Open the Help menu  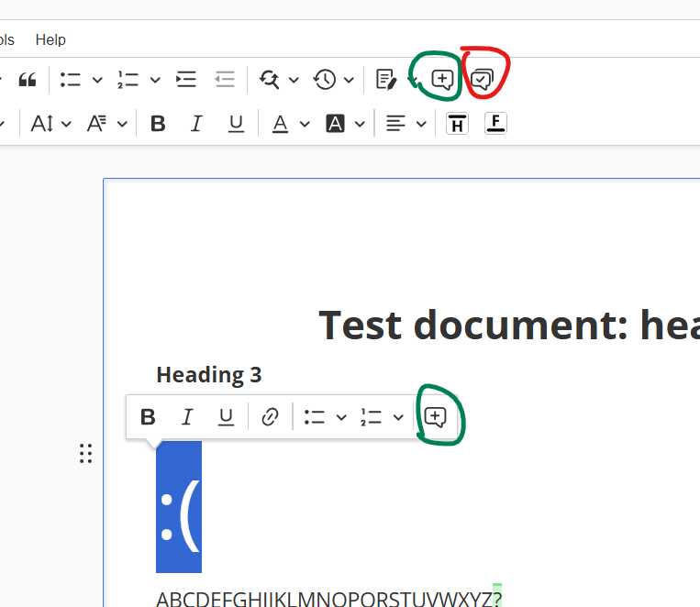pyautogui.click(x=50, y=39)
